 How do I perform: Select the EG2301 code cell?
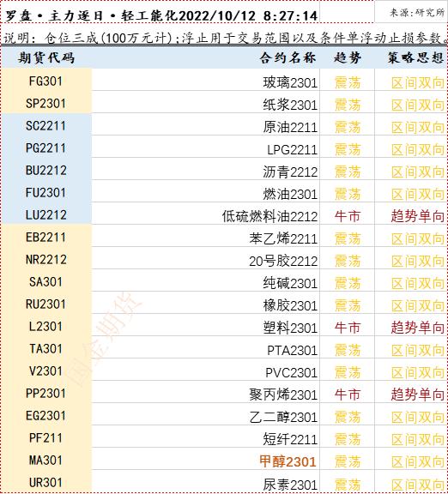[x=46, y=414]
